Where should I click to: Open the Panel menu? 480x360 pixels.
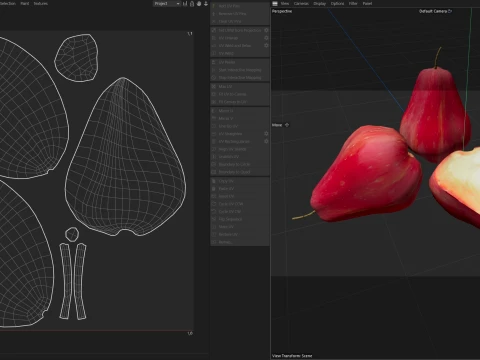(x=367, y=4)
